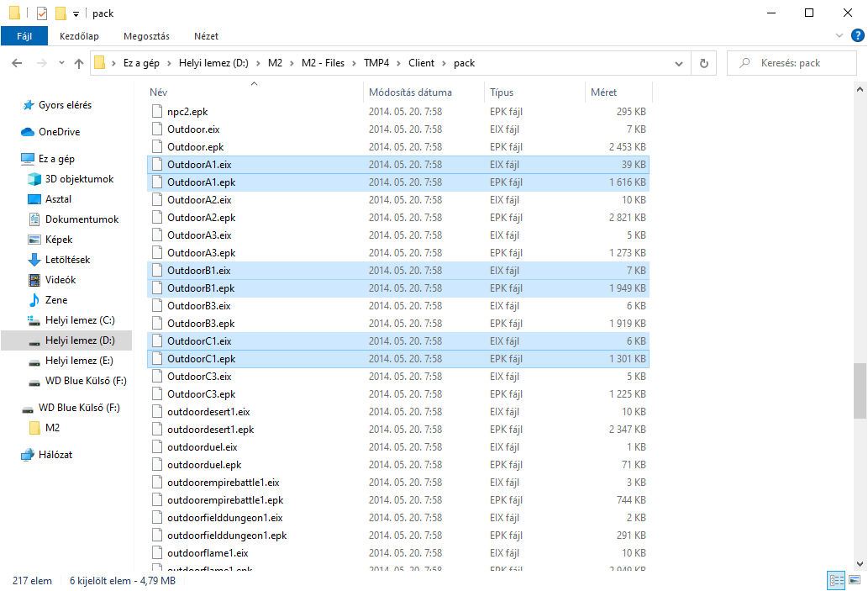Open Helyi lemez (E:) drive icon
This screenshot has height=591, width=868.
(34, 361)
